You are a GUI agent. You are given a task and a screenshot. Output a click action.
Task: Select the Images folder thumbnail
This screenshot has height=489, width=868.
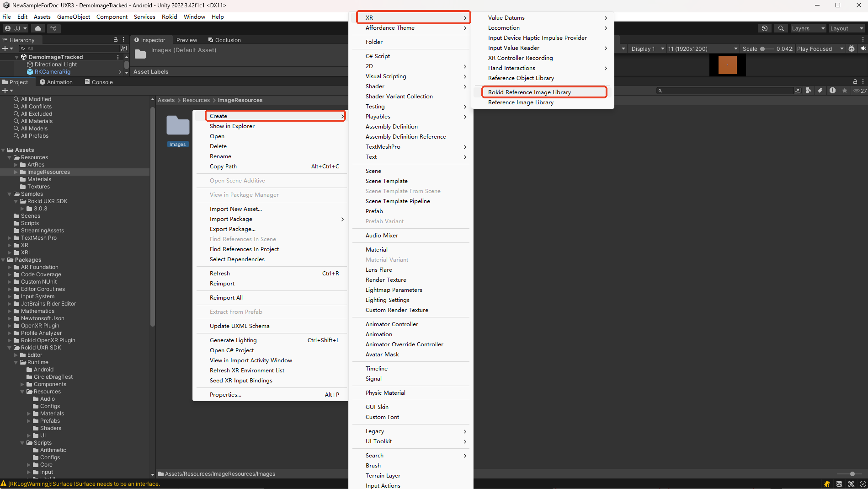tap(178, 126)
